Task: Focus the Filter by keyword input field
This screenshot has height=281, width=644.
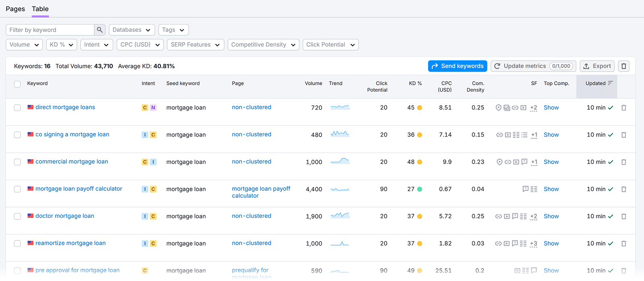Action: pos(50,30)
